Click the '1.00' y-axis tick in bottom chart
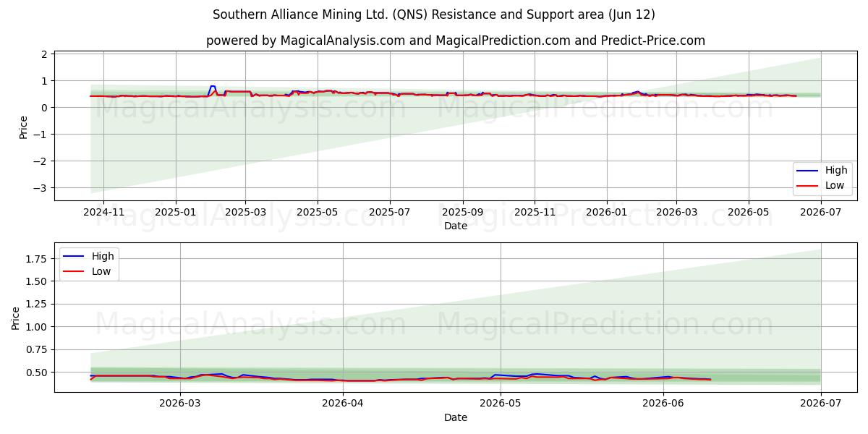The image size is (868, 434). coord(38,327)
